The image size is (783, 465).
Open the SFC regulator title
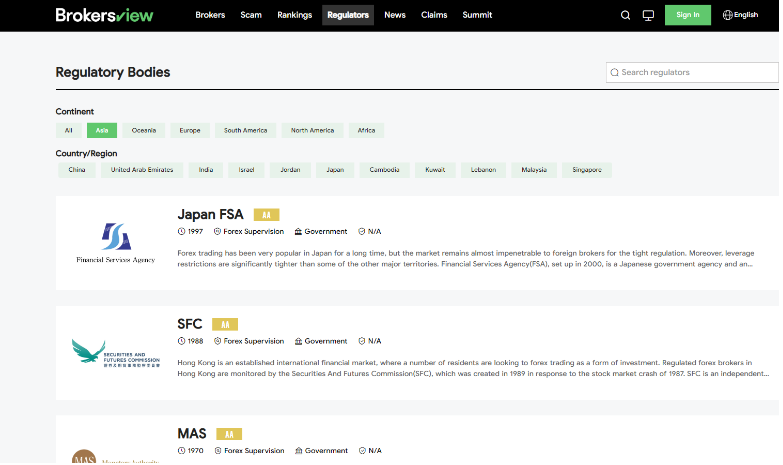[x=190, y=324]
